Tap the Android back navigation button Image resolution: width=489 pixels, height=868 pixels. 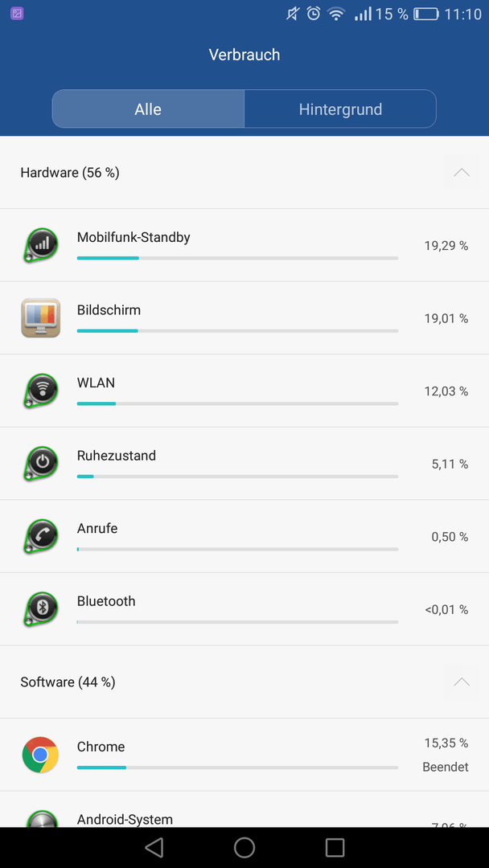(154, 847)
